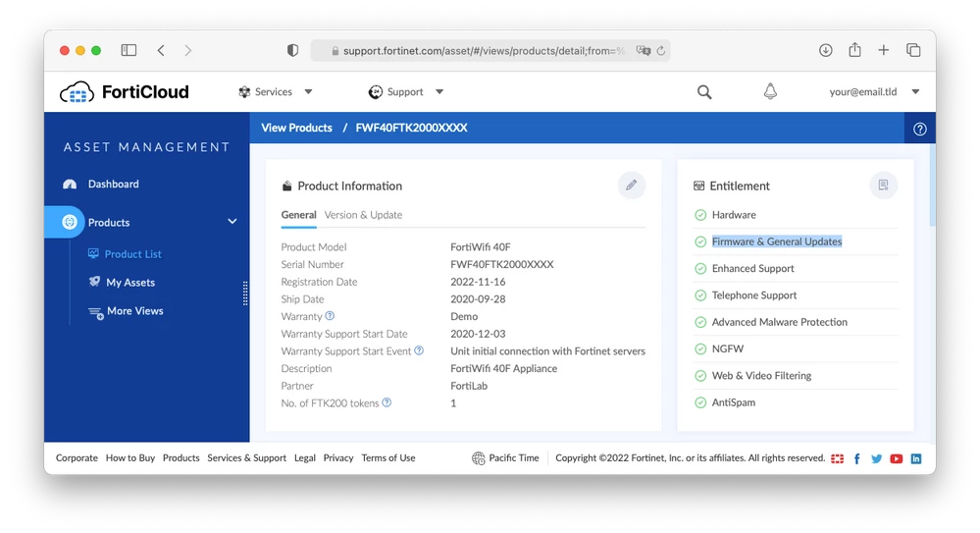The height and width of the screenshot is (533, 980).
Task: Click Terms of Use footer link
Action: coord(388,458)
